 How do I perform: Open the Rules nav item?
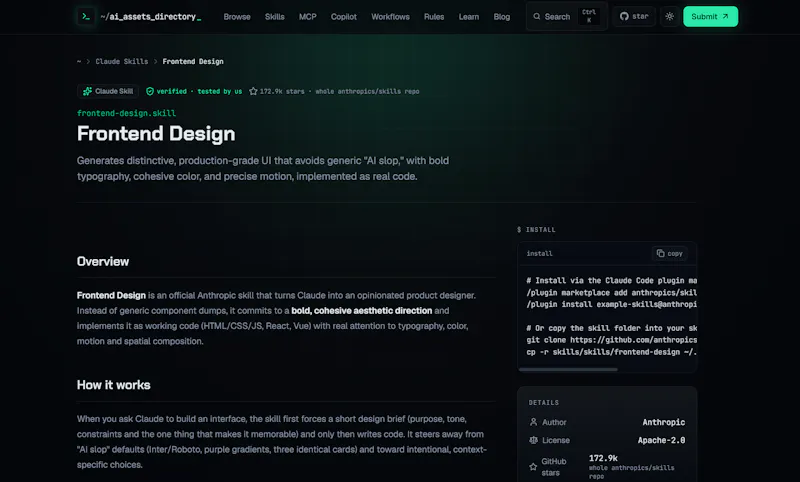click(434, 17)
